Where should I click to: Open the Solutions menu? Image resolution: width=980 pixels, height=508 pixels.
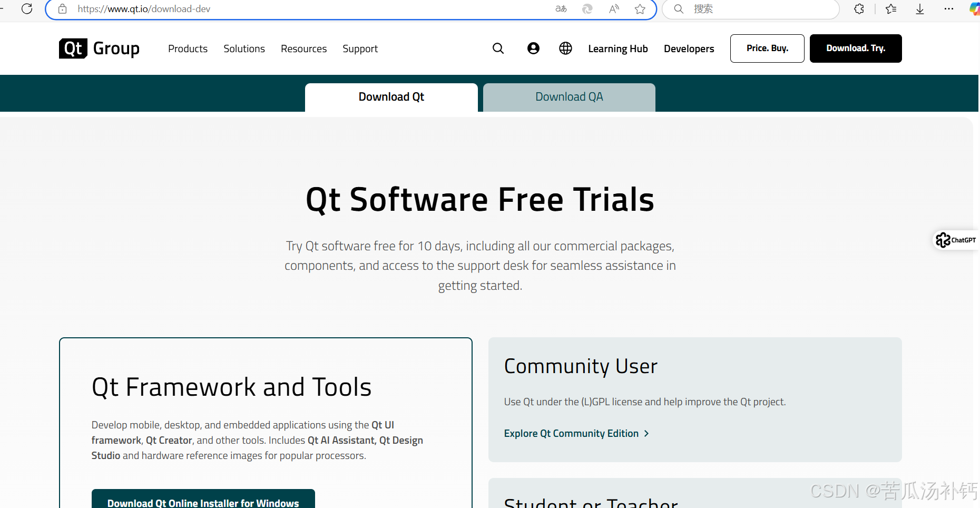244,48
